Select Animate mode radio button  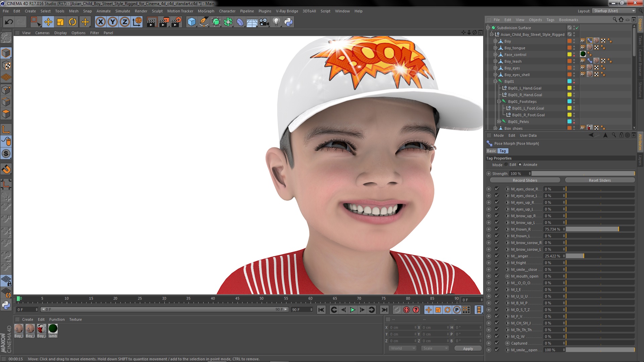coord(520,165)
